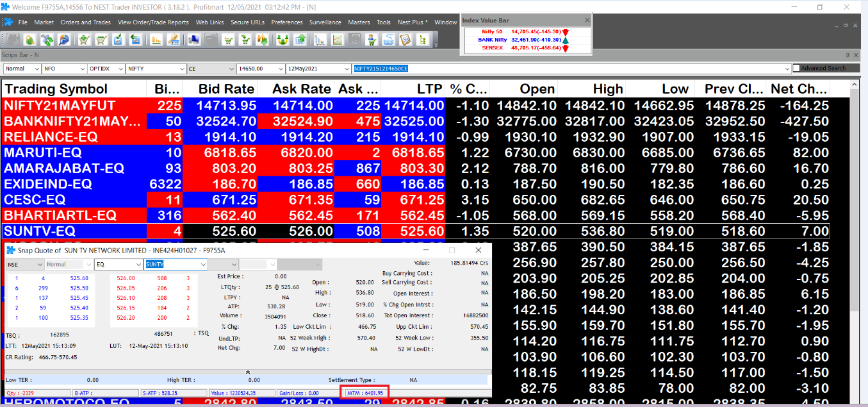Click the SENSEX value in Index Value Bar

pyautogui.click(x=536, y=47)
